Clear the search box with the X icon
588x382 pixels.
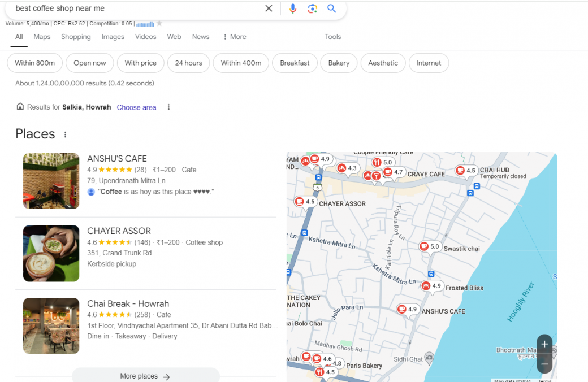pyautogui.click(x=269, y=8)
